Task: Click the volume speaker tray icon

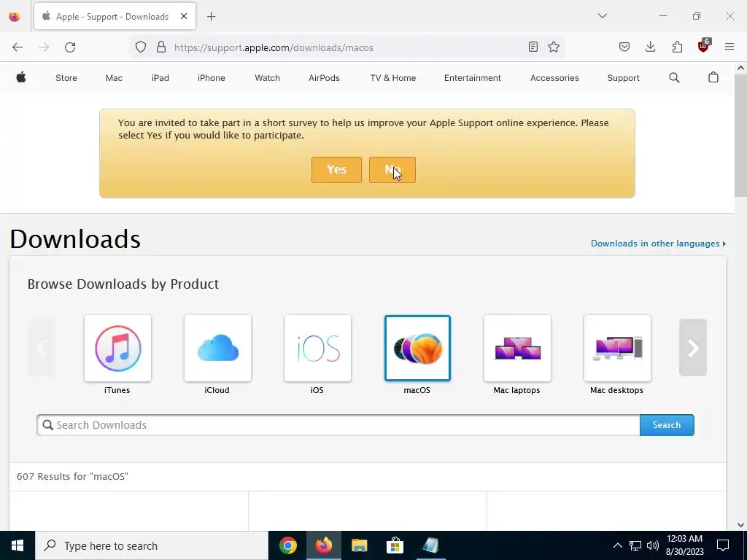Action: click(x=653, y=545)
